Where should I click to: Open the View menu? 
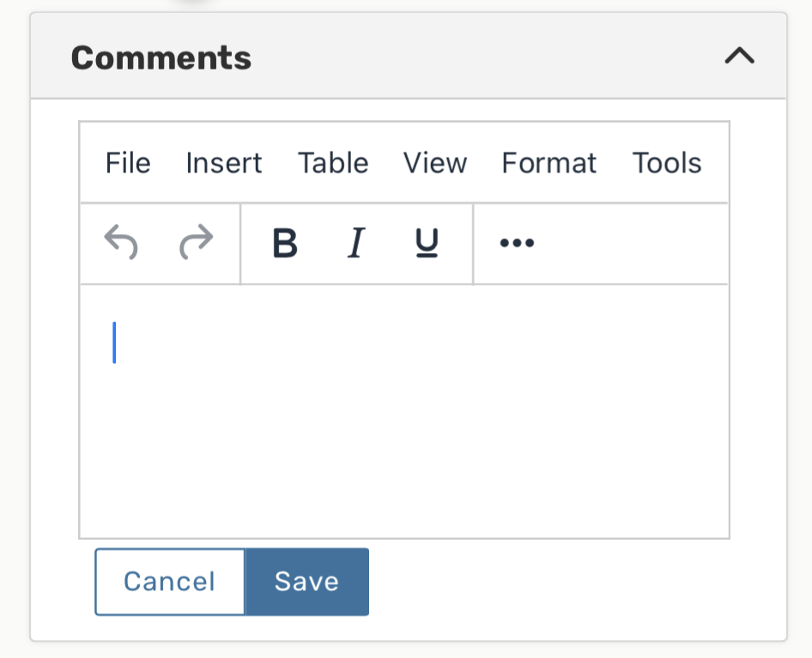pyautogui.click(x=435, y=163)
